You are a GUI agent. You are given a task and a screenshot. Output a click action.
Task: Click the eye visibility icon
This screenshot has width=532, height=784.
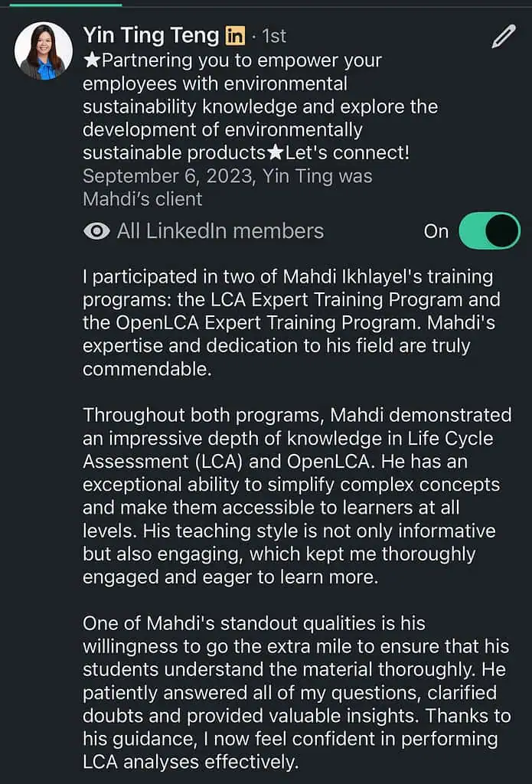click(x=96, y=231)
